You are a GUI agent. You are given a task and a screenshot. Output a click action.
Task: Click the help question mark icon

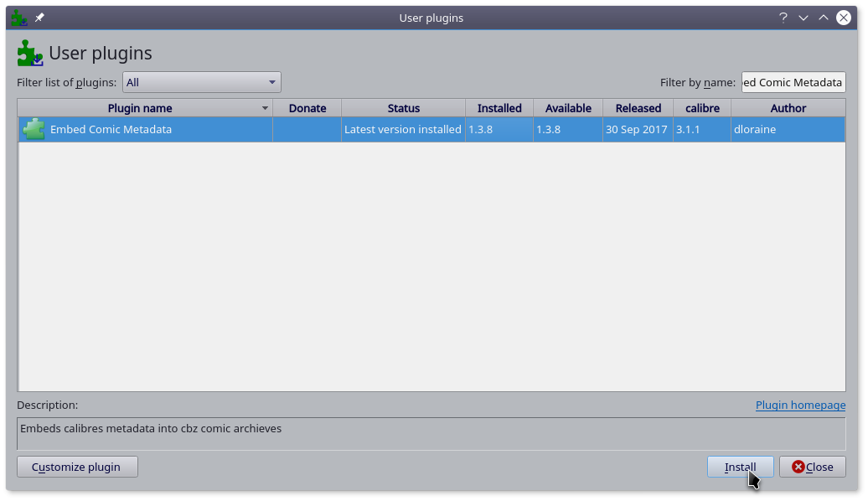783,18
